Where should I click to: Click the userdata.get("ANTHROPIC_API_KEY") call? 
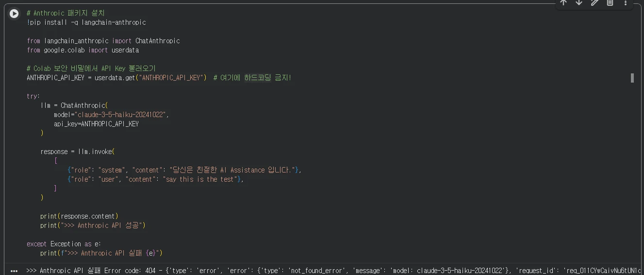pyautogui.click(x=150, y=78)
